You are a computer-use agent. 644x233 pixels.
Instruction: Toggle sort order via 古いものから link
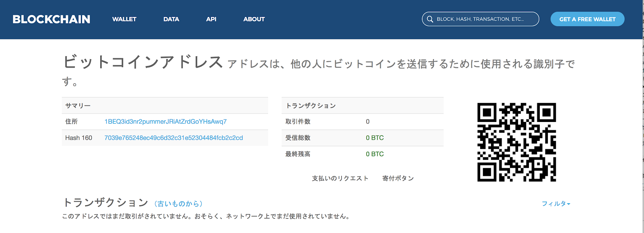pyautogui.click(x=178, y=204)
